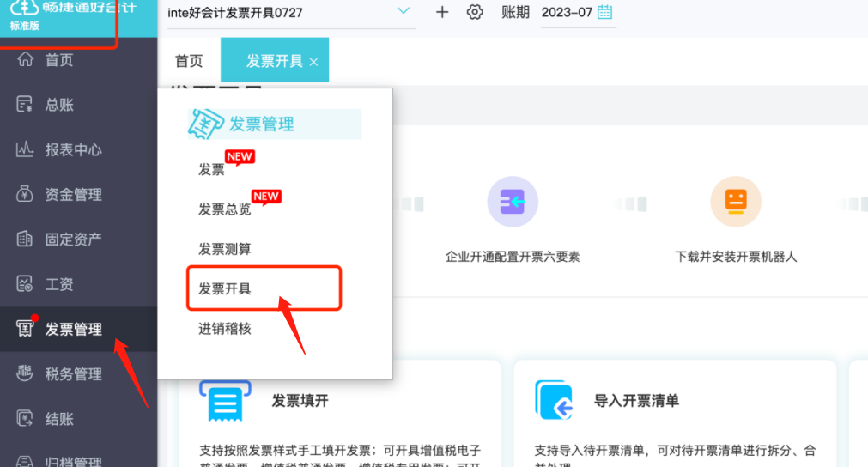Open the 导入开票清单 card
This screenshot has width=868, height=467.
click(674, 414)
